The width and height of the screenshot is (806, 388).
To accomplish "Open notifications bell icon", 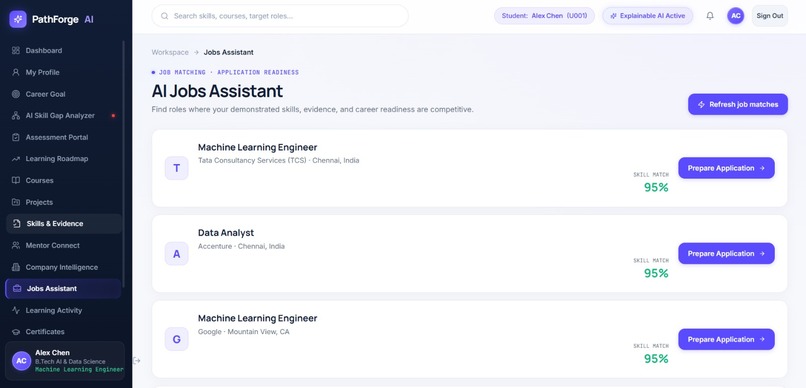I will 710,16.
